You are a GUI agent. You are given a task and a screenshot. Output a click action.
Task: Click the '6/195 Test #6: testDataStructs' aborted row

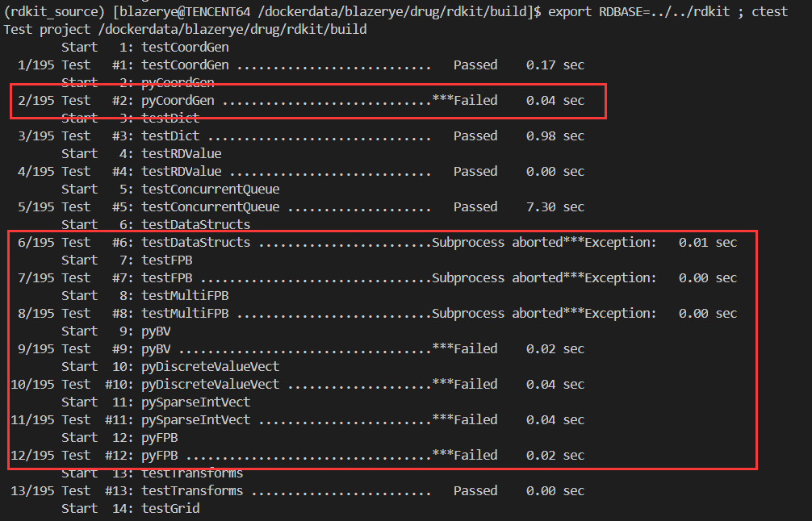[377, 243]
